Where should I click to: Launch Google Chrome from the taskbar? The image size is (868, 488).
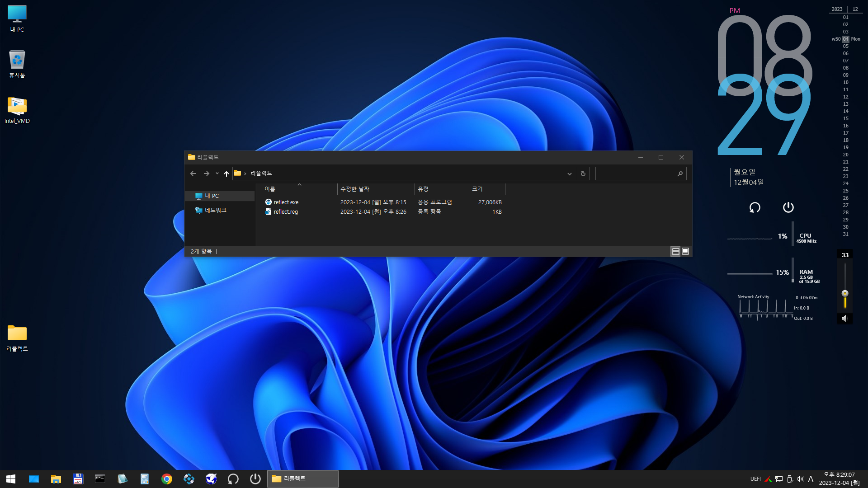coord(167,479)
